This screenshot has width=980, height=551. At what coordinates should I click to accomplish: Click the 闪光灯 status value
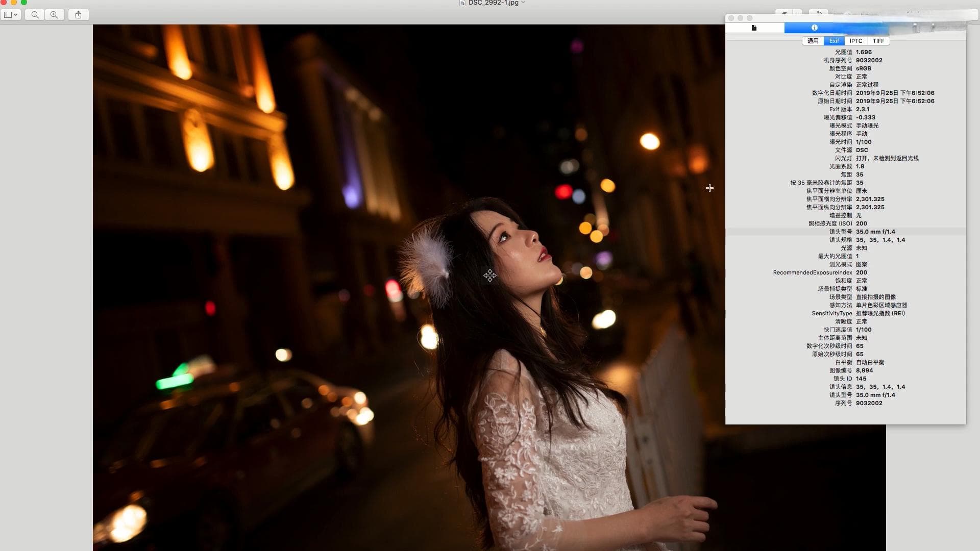(887, 158)
